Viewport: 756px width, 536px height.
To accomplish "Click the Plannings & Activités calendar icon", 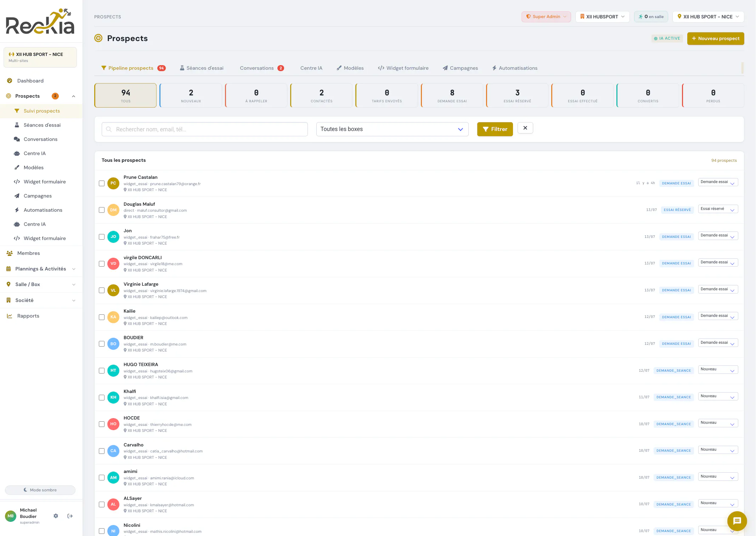I will [x=9, y=269].
